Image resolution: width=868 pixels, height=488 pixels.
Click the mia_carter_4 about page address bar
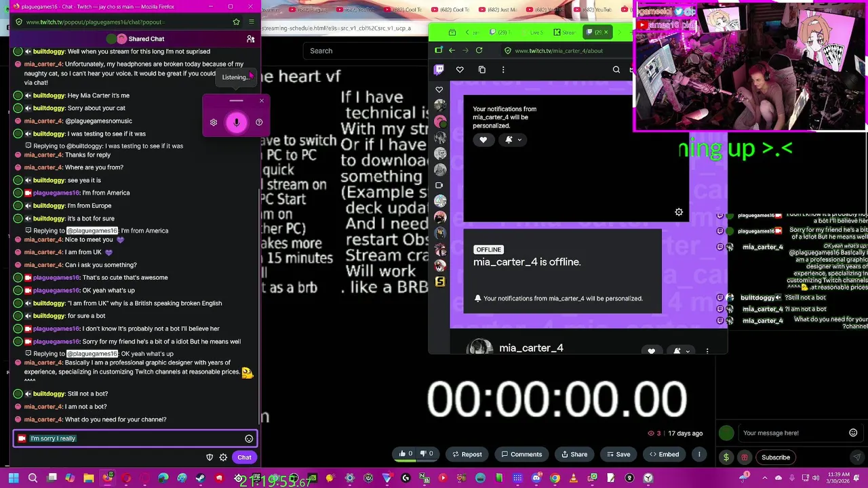(x=566, y=50)
